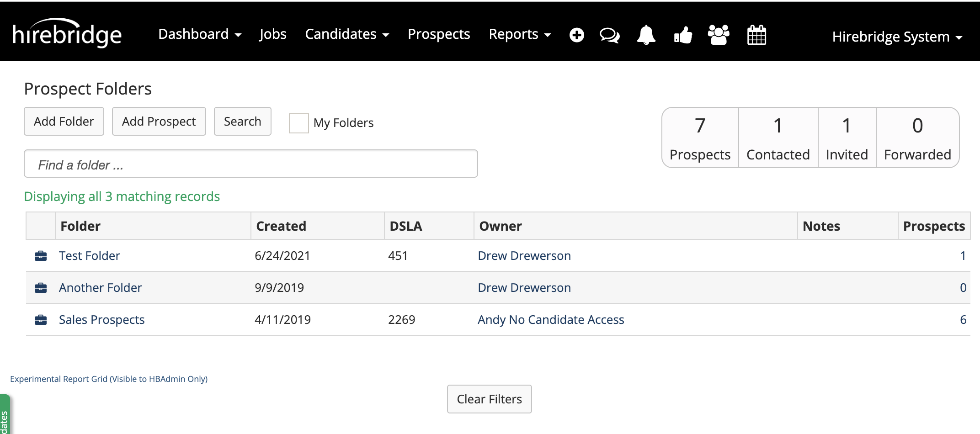View notifications via the bell icon

pos(646,35)
